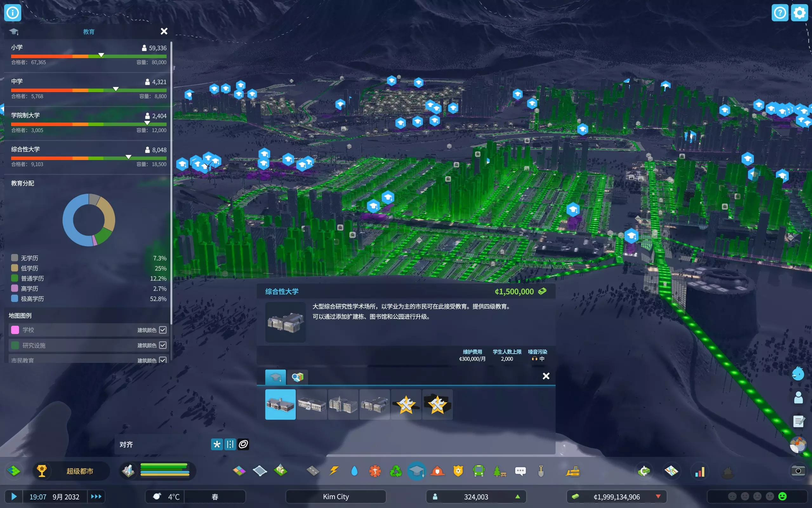Close the 教育 info panel
The width and height of the screenshot is (812, 508).
click(x=164, y=31)
